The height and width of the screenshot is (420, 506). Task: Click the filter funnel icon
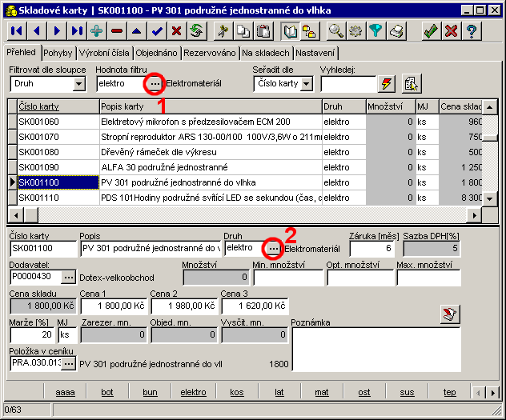[375, 31]
